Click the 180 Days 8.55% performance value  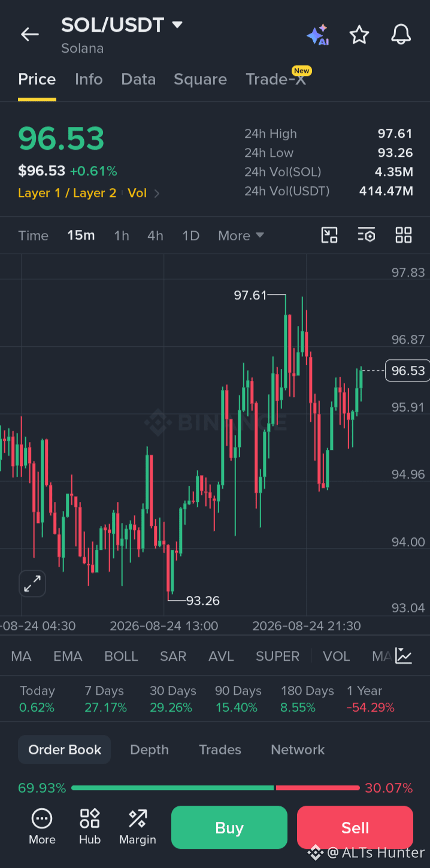point(298,707)
